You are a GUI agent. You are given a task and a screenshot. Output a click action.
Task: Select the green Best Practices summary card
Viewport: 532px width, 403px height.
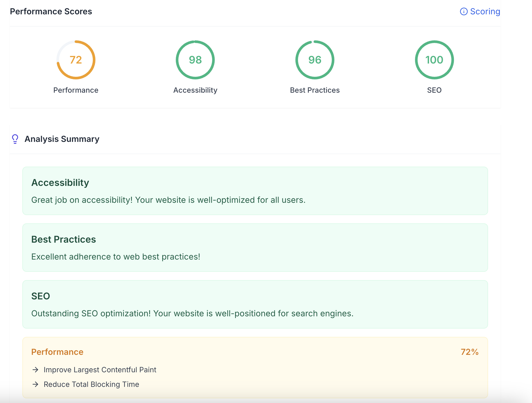[x=255, y=248]
